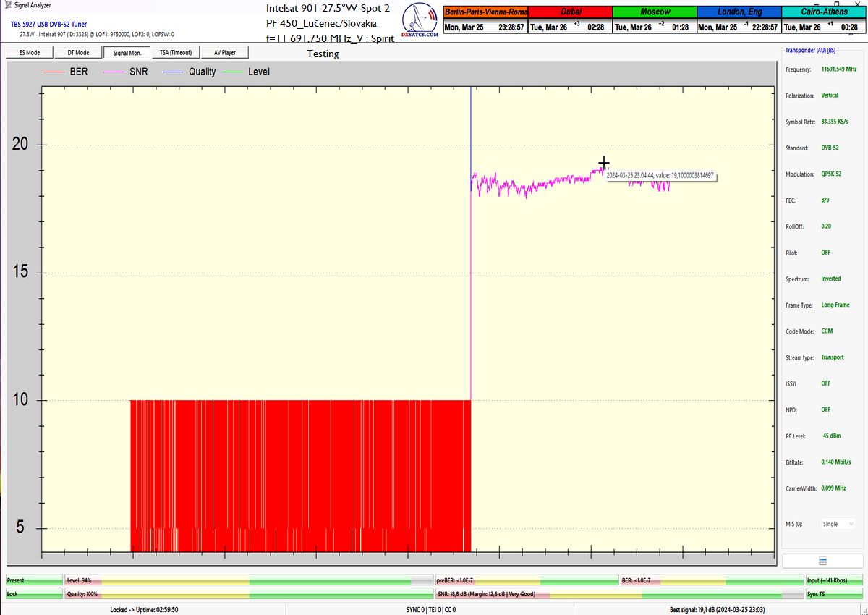This screenshot has height=615, width=868.
Task: Click the crosshair cursor marker on the SNR line
Action: [x=604, y=163]
